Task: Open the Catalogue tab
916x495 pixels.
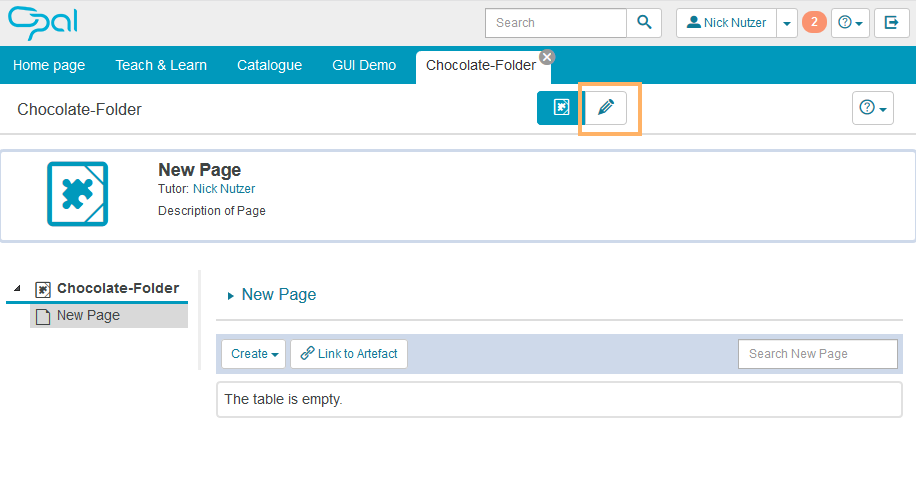Action: coord(269,65)
